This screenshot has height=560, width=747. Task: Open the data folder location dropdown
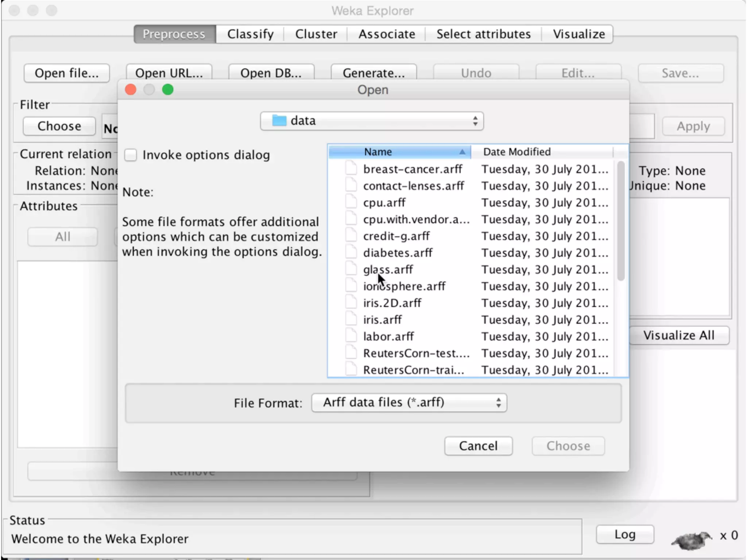(372, 121)
